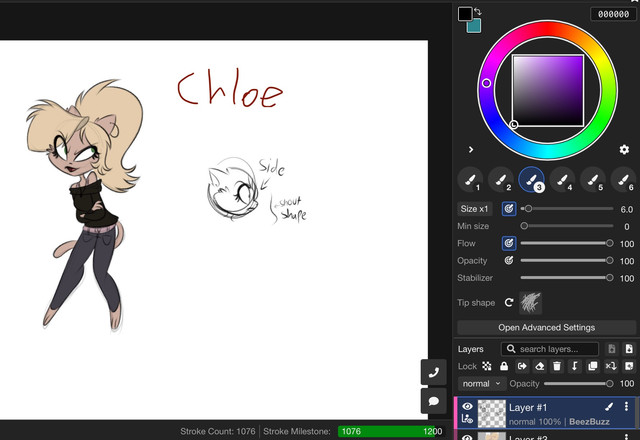
Task: Click the greyed-out icon right of layer search
Action: point(611,349)
